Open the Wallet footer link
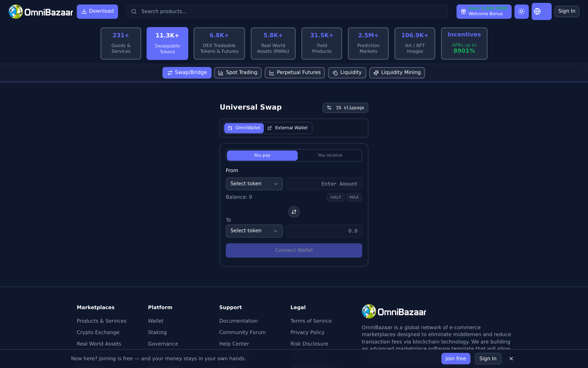Image resolution: width=588 pixels, height=368 pixels. (156, 321)
